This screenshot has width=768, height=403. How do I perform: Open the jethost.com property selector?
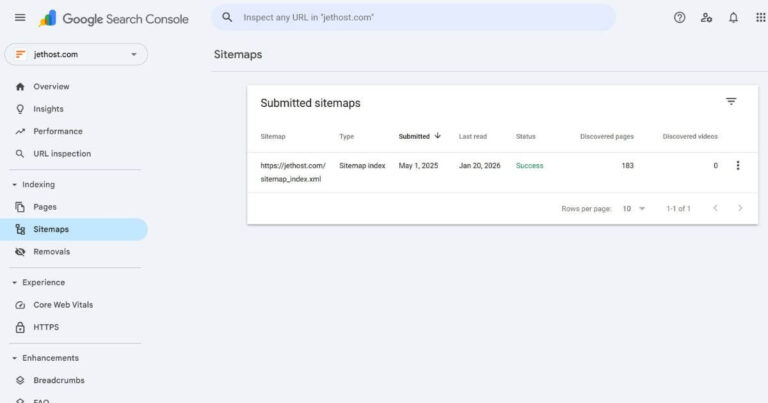coord(76,54)
